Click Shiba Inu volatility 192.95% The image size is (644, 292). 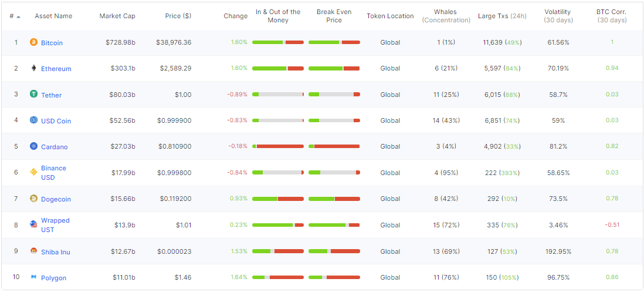(x=558, y=251)
